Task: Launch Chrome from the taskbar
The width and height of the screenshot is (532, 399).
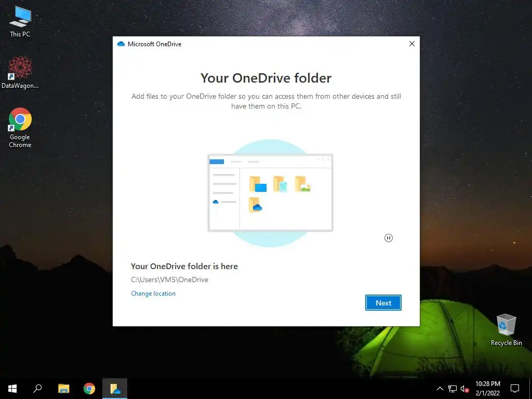Action: [x=89, y=389]
